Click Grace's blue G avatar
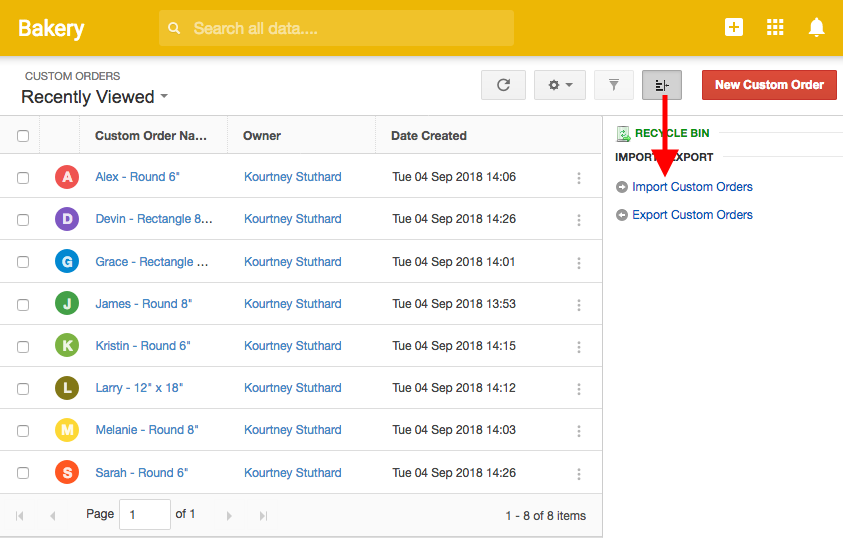843x539 pixels. coord(67,261)
